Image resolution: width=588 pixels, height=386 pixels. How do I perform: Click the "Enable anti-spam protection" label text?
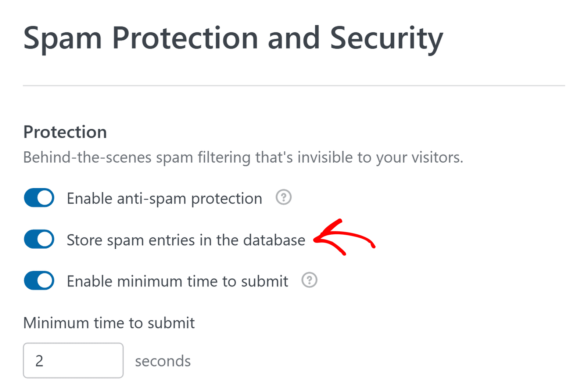(164, 199)
